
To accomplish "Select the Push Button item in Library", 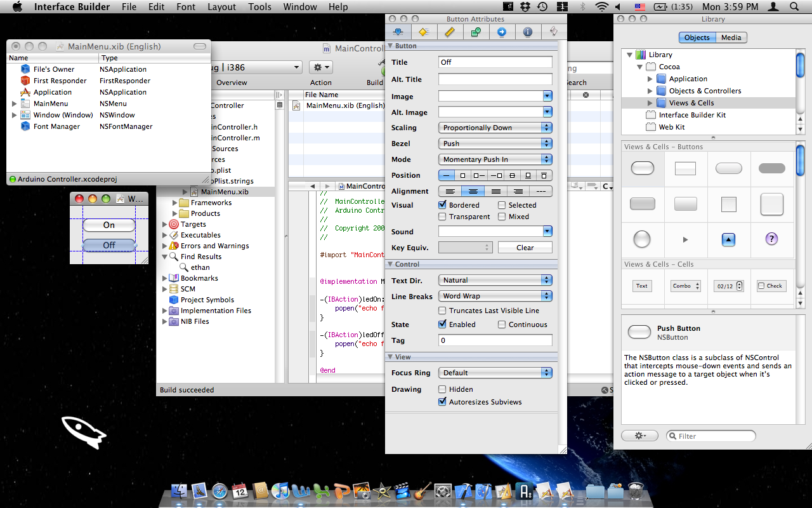I will tap(643, 168).
